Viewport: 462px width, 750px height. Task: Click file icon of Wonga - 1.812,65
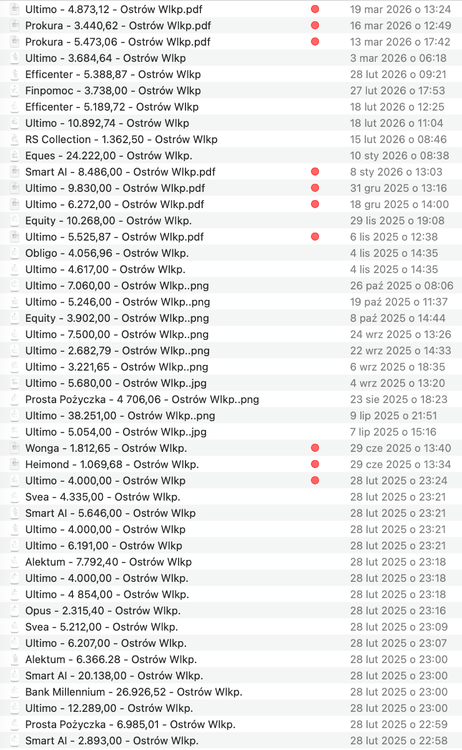[15, 448]
